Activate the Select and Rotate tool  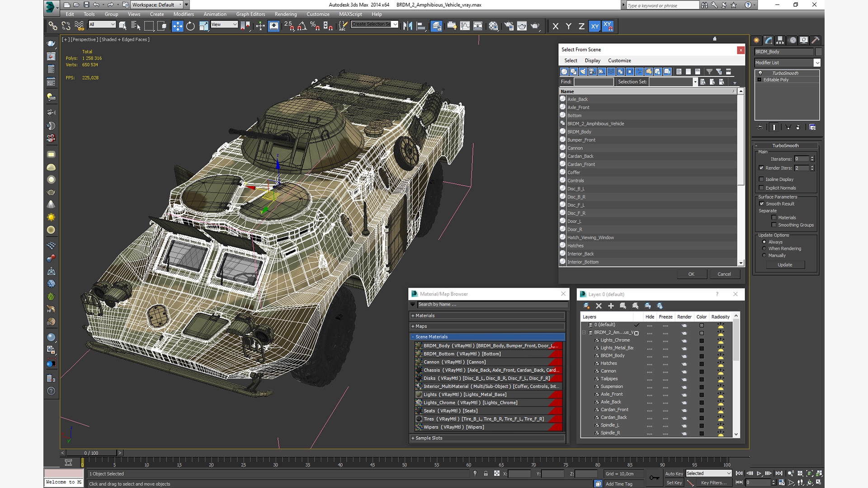(x=190, y=26)
